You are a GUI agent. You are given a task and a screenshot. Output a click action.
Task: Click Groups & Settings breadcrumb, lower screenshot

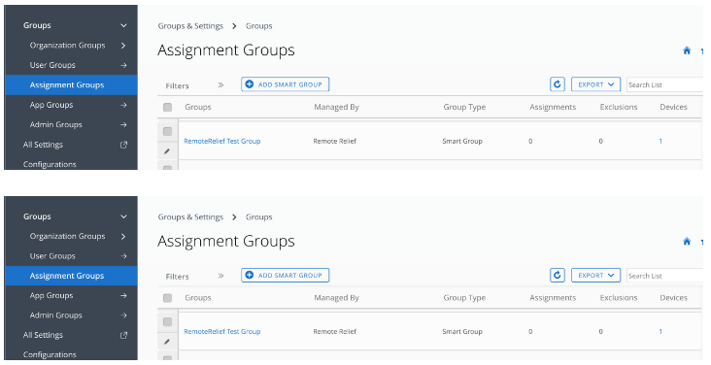click(190, 217)
